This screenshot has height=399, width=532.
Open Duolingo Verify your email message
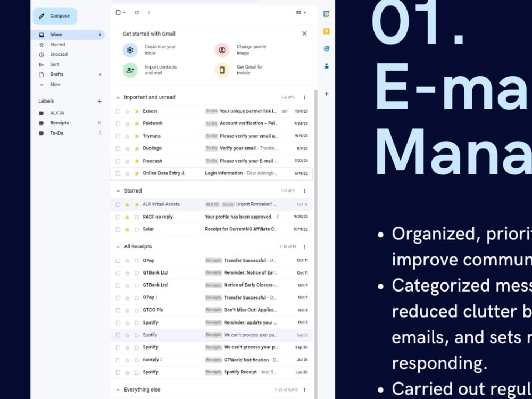(211, 148)
